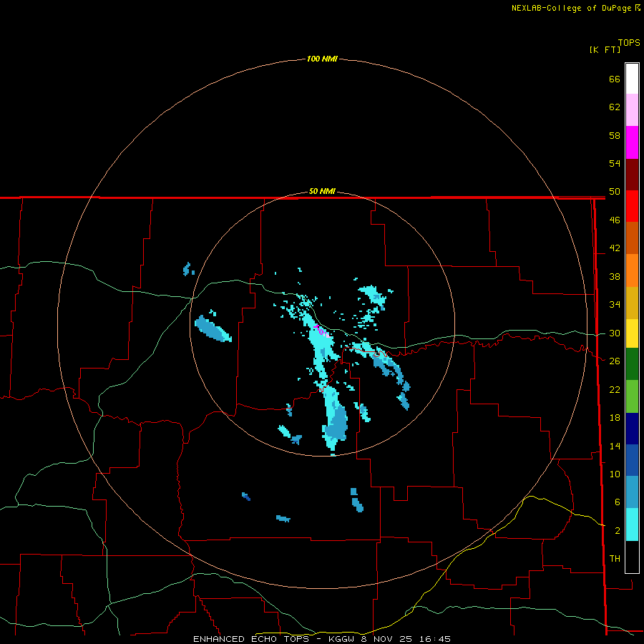Screen dimensions: 644x644
Task: Click the legend value 46
Action: (615, 220)
